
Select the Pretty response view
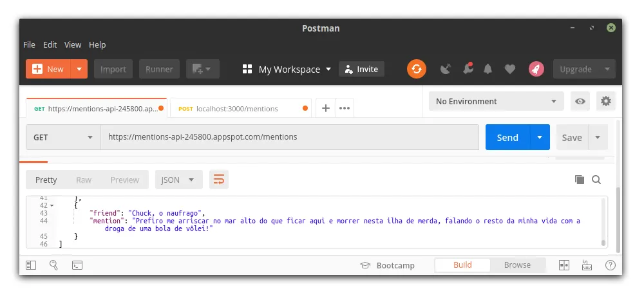click(x=46, y=180)
